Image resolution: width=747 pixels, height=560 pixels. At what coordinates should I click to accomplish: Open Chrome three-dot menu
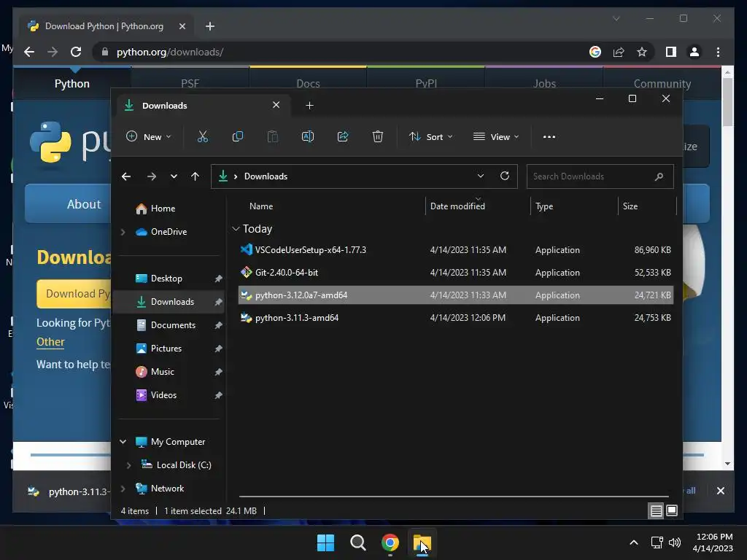coord(718,52)
